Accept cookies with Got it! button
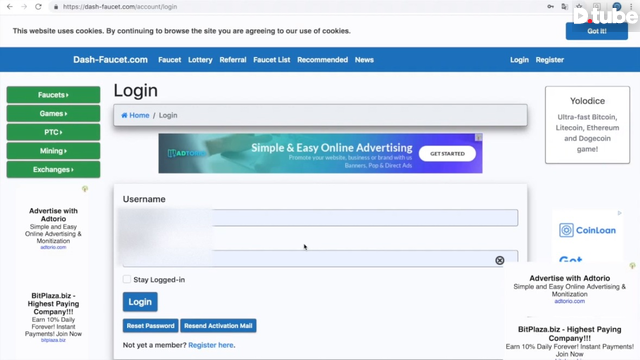640x360 pixels. [597, 31]
